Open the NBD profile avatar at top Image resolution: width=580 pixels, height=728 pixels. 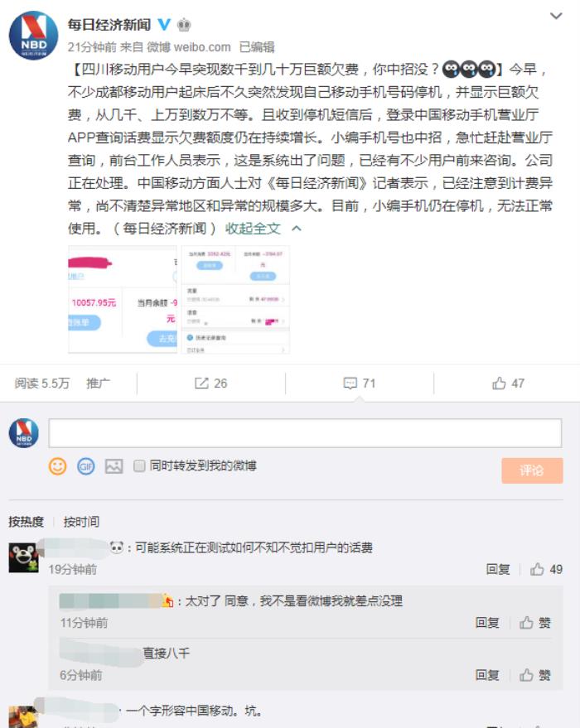34,36
